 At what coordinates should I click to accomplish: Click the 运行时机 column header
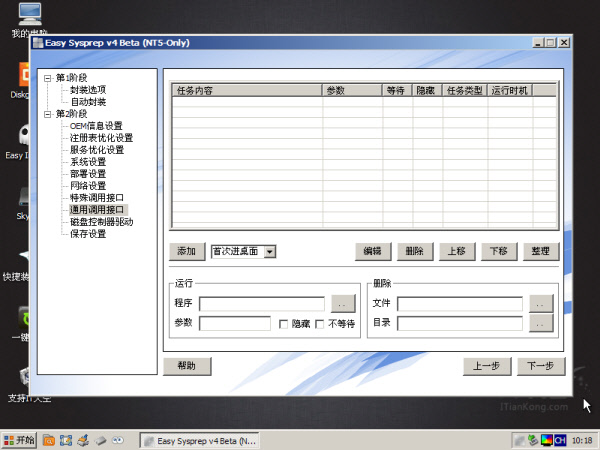(x=510, y=90)
